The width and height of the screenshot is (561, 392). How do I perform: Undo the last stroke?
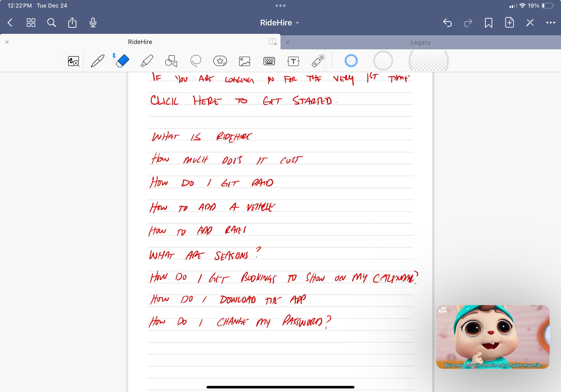pos(447,23)
